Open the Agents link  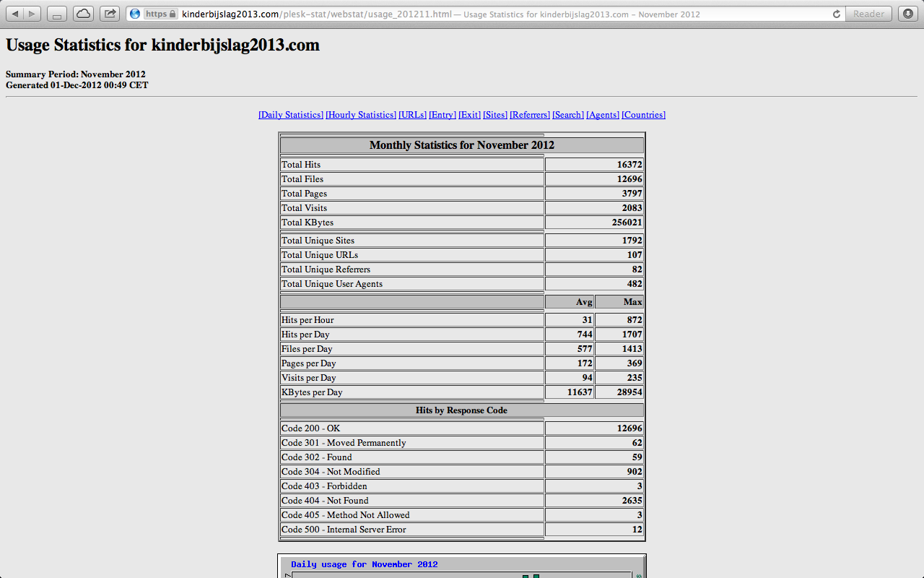[603, 115]
